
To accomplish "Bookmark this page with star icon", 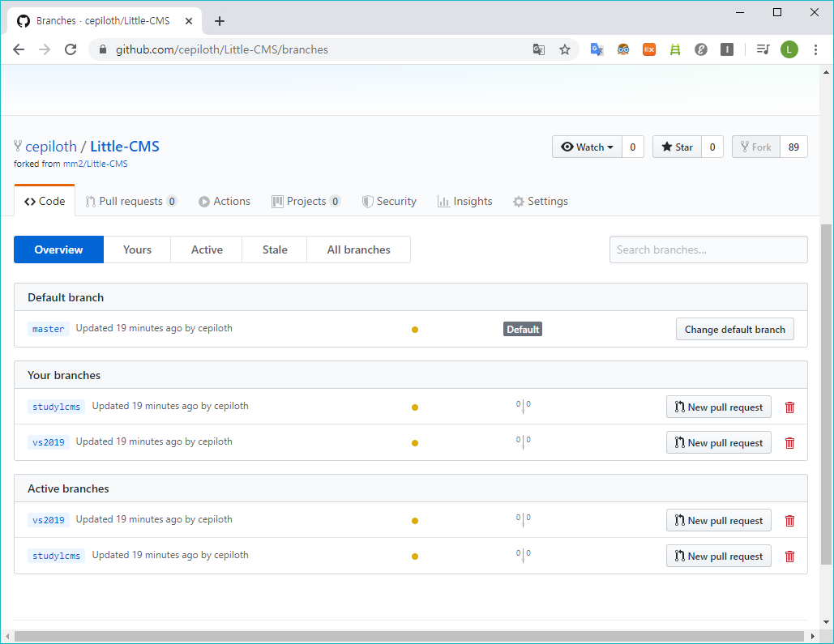I will click(565, 49).
